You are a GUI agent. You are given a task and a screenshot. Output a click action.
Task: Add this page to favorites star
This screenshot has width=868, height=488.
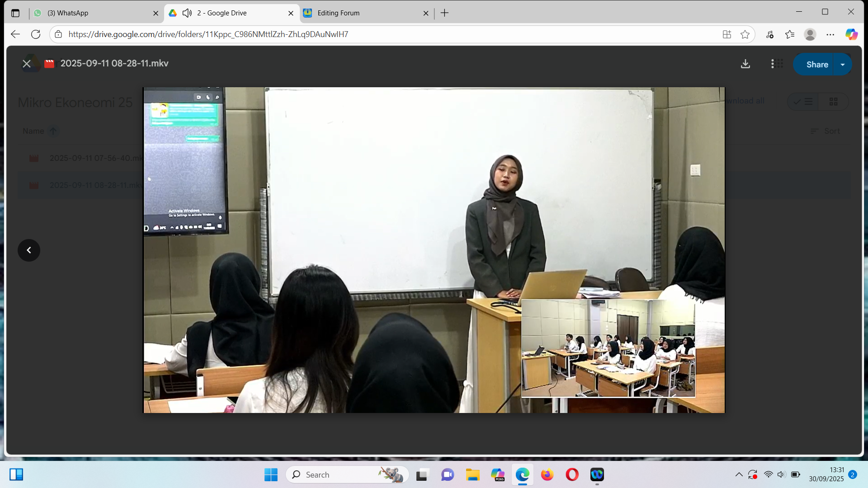point(745,34)
